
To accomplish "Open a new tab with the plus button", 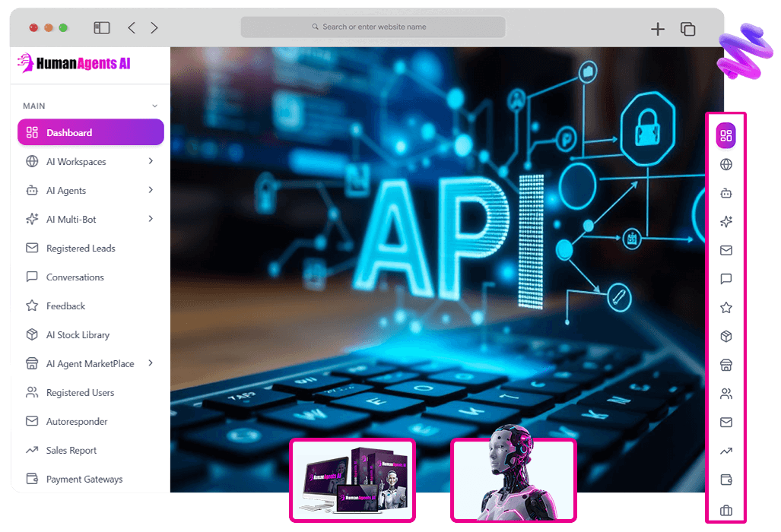I will coord(658,29).
